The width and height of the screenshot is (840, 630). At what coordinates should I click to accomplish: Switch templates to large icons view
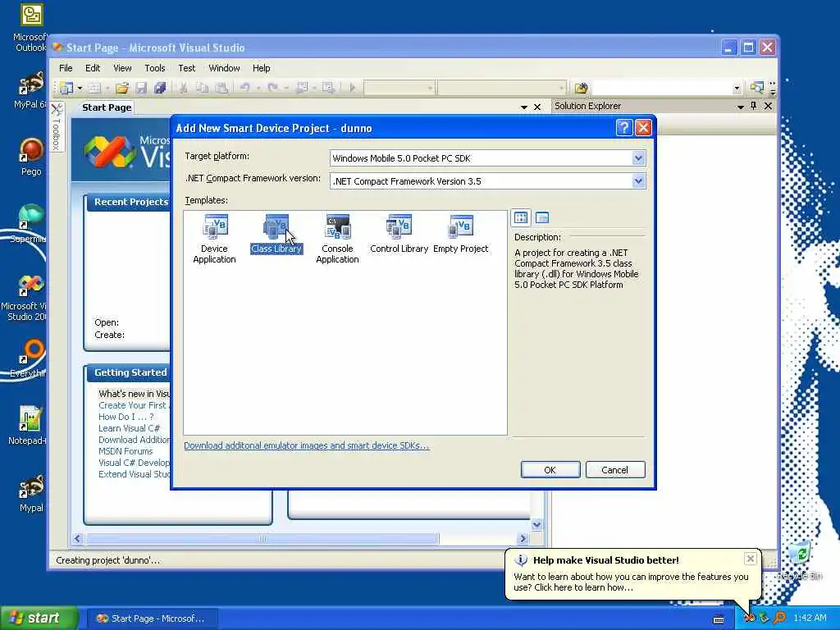click(x=521, y=217)
